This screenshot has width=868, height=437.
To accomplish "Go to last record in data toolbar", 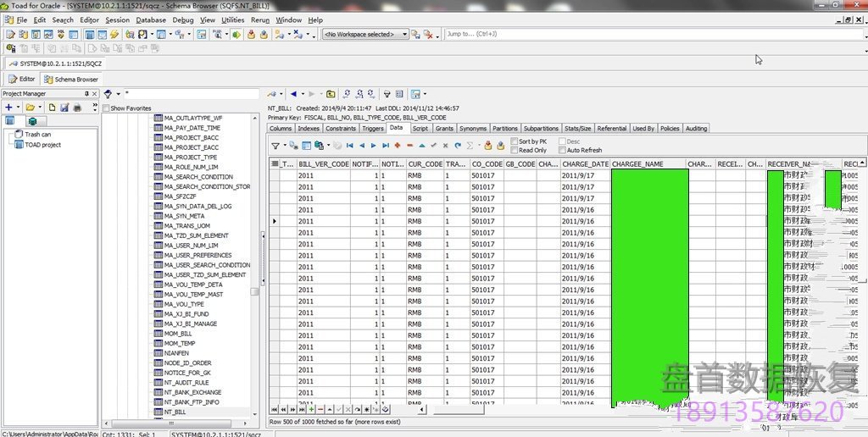I will click(386, 146).
